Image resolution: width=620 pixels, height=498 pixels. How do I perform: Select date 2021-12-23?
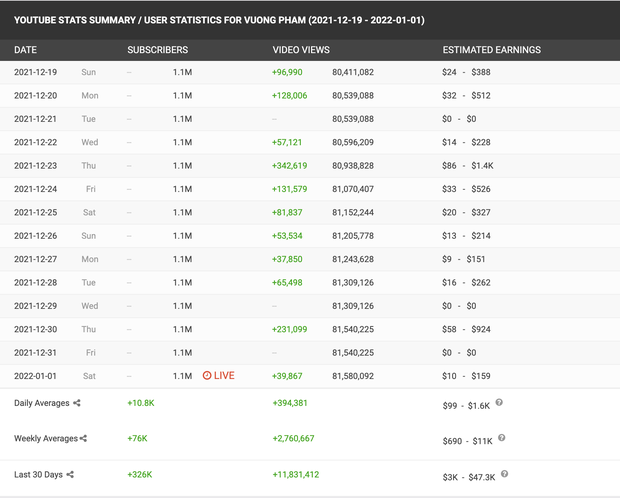tap(36, 165)
